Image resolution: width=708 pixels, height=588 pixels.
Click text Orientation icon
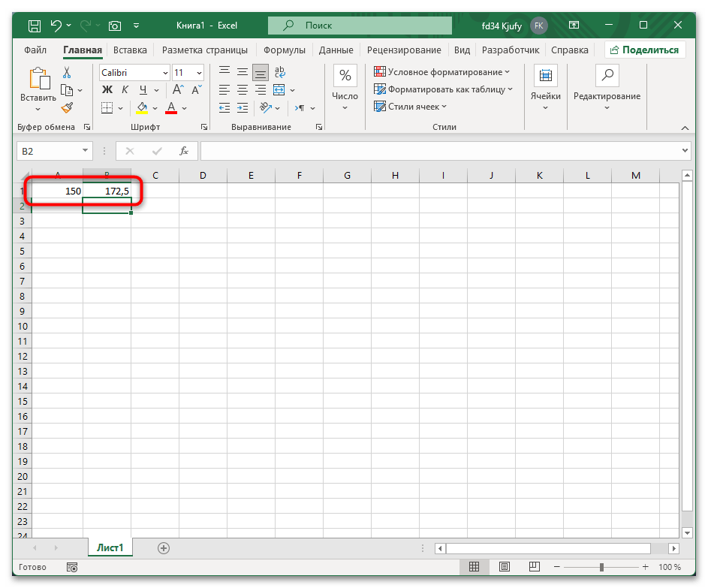point(266,107)
